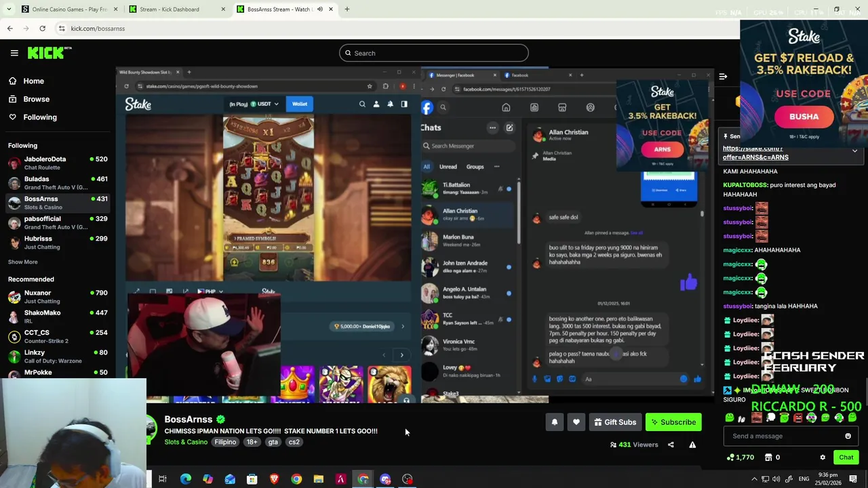Report the stream with warning icon
868x488 pixels.
coord(692,445)
